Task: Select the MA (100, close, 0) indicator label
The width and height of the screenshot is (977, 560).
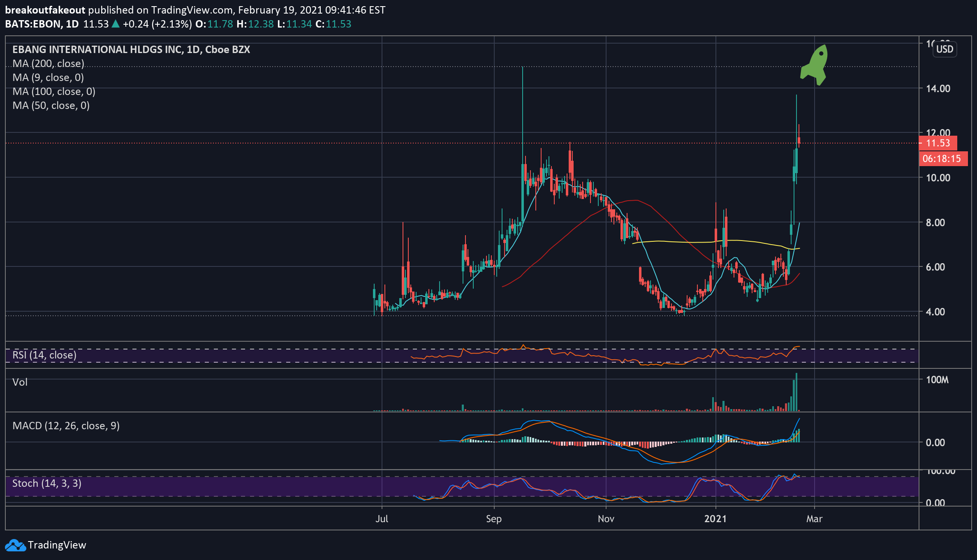Action: pos(54,92)
